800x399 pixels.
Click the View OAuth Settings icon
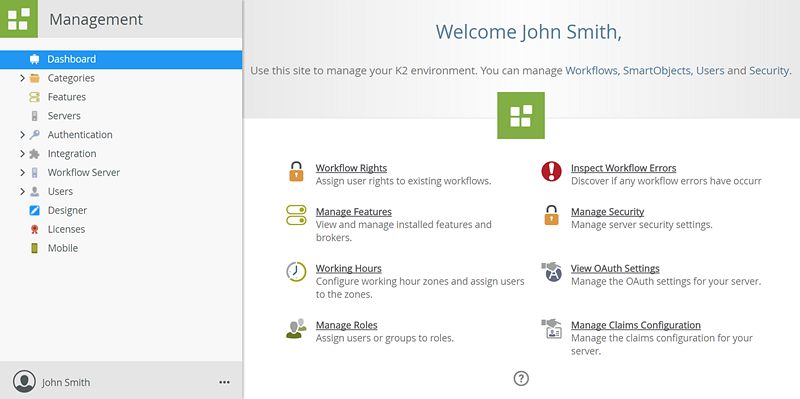point(551,272)
